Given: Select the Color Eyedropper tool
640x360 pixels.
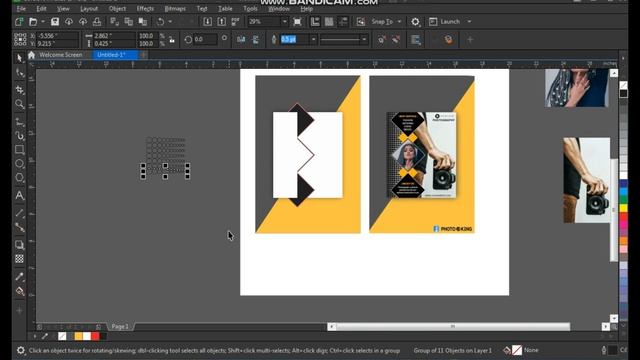Looking at the screenshot, I should click(x=19, y=277).
